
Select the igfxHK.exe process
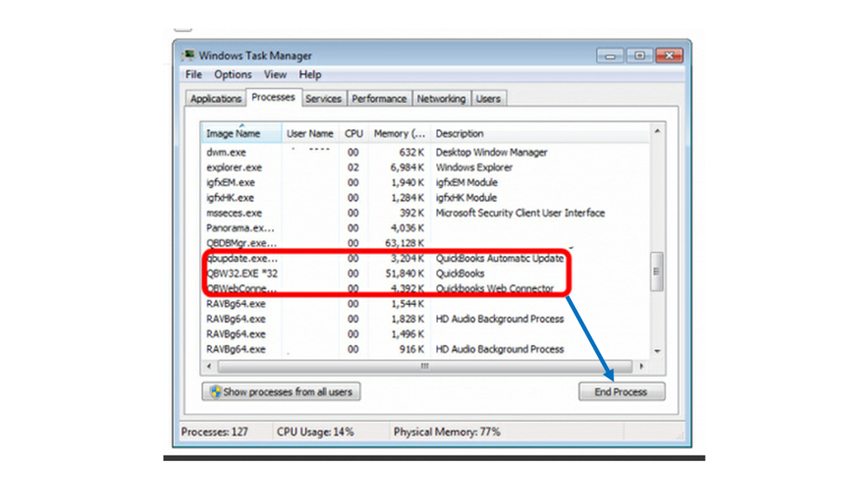click(425, 197)
